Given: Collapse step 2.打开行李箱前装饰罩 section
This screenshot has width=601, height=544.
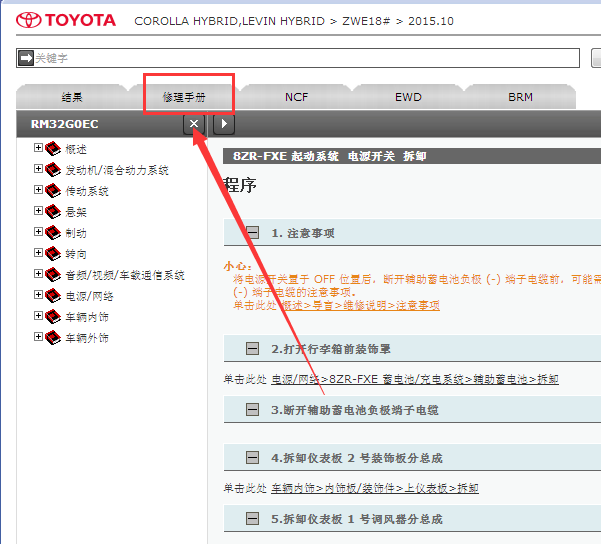Looking at the screenshot, I should coord(252,348).
